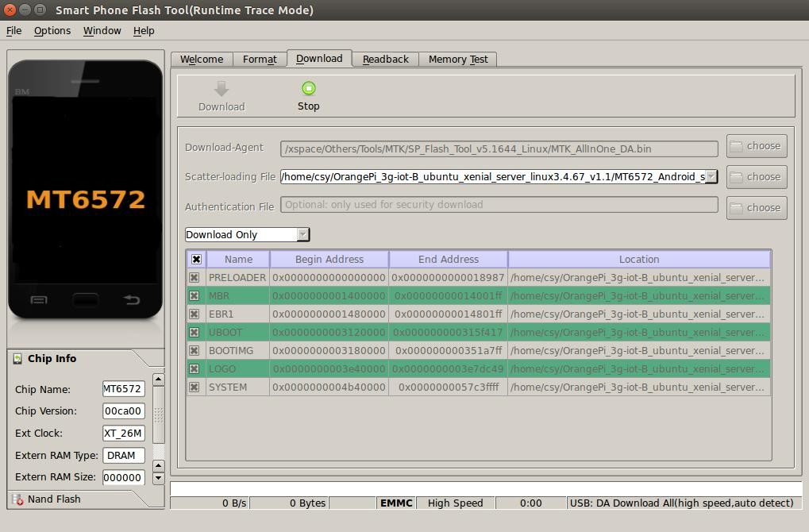Viewport: 809px width, 532px height.
Task: Click the End Address column header
Action: click(x=449, y=259)
